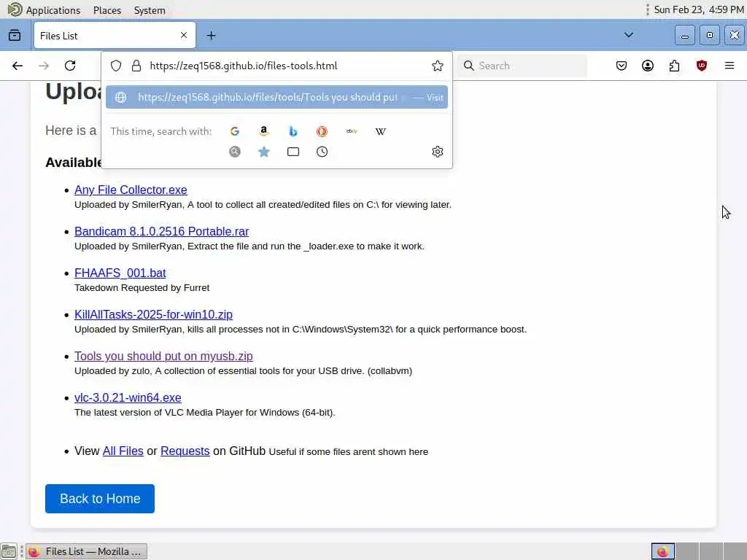Search with Google this time
This screenshot has height=560, width=747.
(234, 131)
